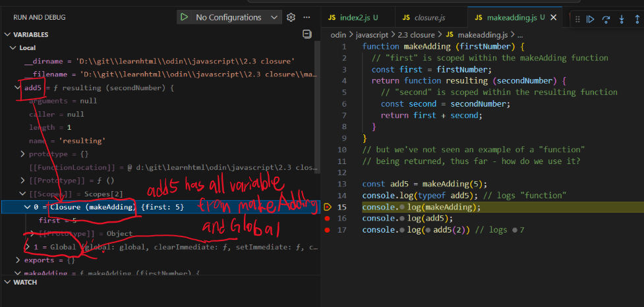The width and height of the screenshot is (644, 307).
Task: Click the Step Over debug icon
Action: [x=606, y=20]
